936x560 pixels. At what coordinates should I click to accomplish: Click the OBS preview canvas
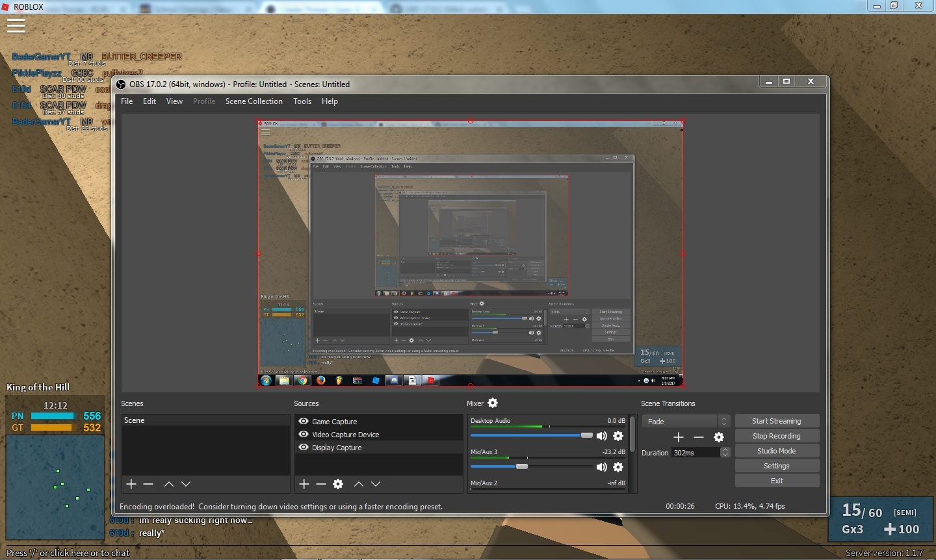471,253
